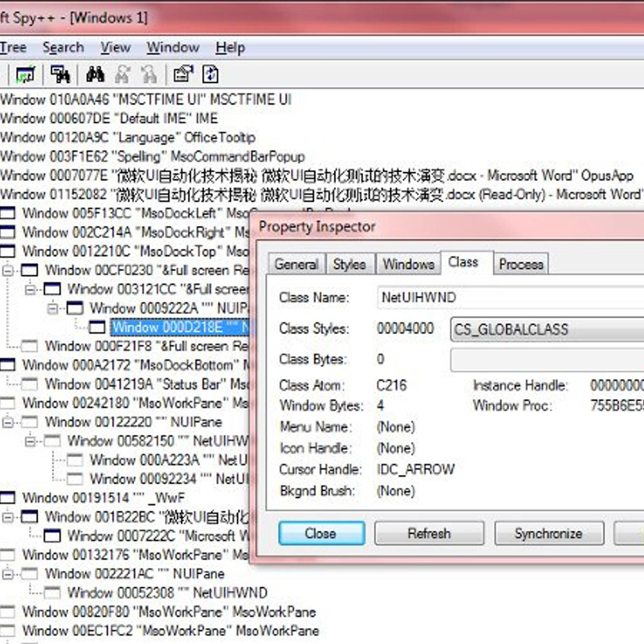Collapse the Window 002221AC NUIPane node

pyautogui.click(x=8, y=574)
